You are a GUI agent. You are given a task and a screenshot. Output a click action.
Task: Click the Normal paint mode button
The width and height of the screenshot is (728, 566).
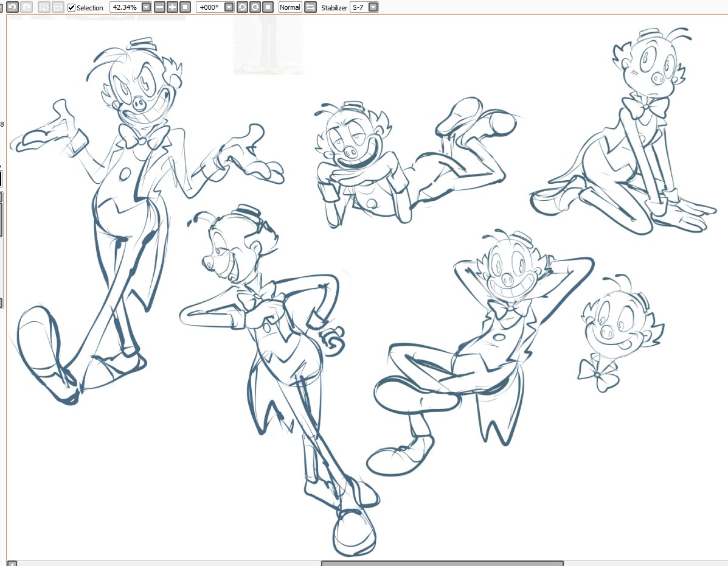289,7
